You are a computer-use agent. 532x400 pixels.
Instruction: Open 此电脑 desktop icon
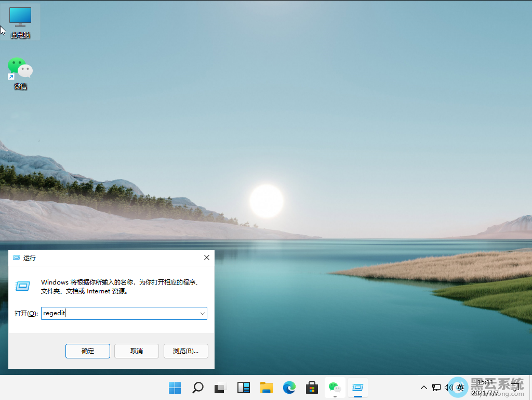click(20, 18)
